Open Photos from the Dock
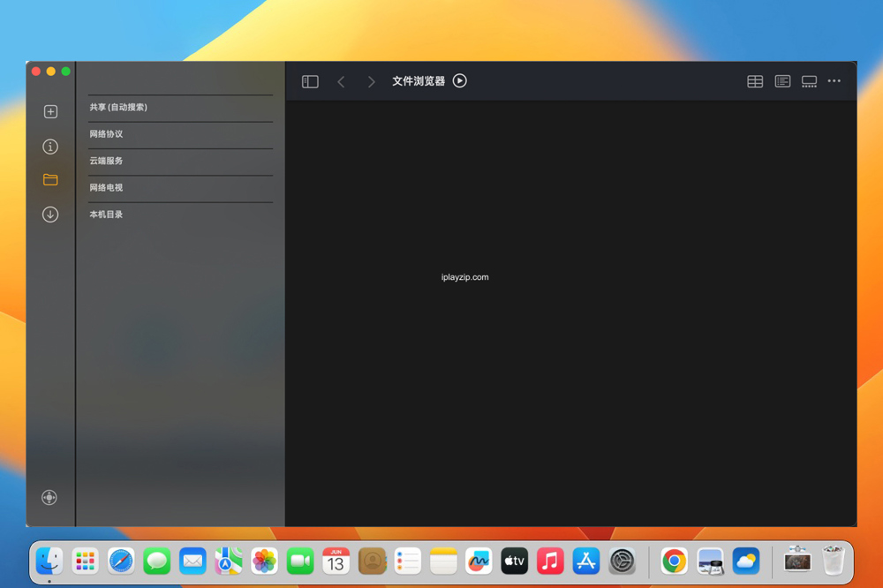 (264, 561)
